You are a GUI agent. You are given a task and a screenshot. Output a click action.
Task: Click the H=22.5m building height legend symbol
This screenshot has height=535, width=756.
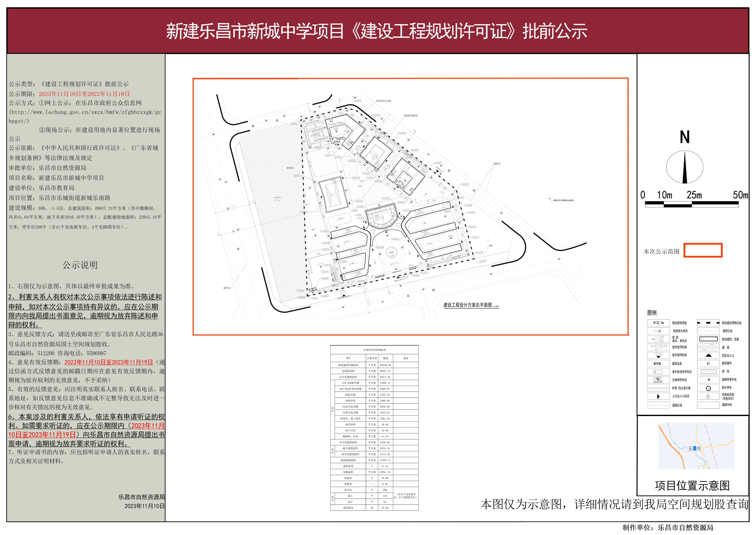[x=659, y=323]
